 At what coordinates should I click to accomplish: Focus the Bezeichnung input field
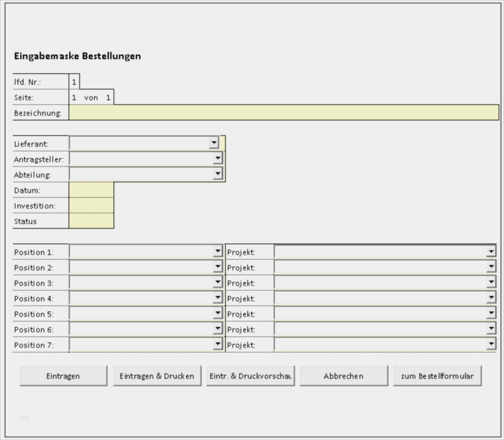pos(284,113)
